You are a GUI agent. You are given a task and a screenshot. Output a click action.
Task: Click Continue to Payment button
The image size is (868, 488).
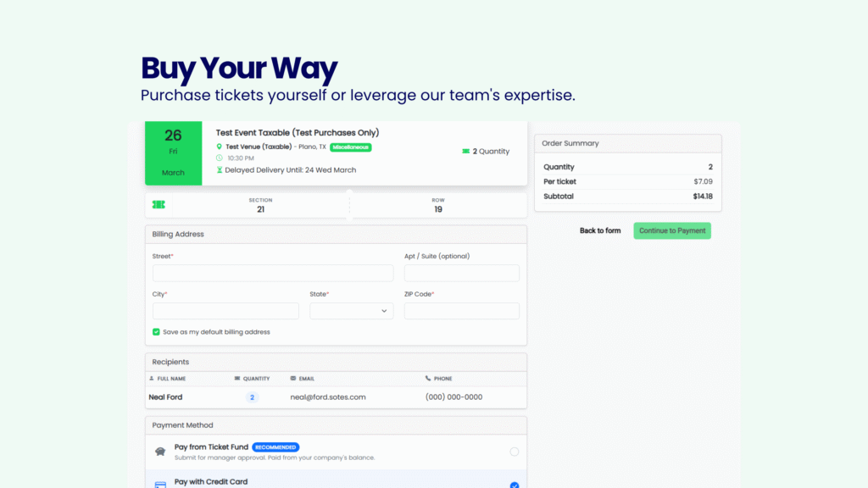pos(672,230)
